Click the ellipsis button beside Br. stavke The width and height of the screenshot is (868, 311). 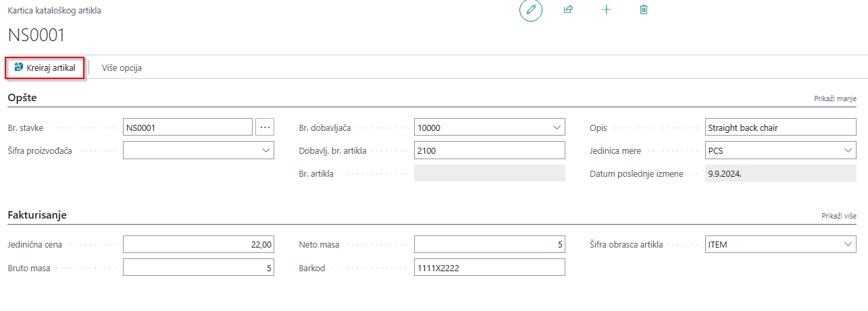[x=265, y=127]
